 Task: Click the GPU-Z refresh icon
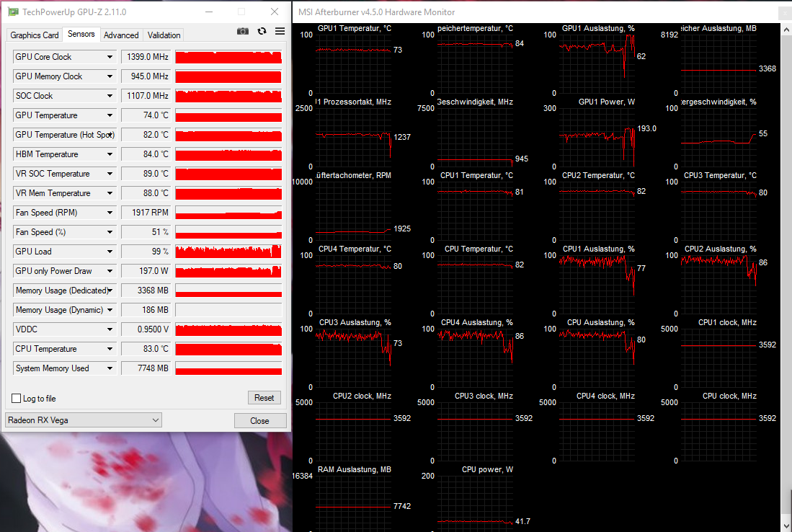[x=262, y=31]
